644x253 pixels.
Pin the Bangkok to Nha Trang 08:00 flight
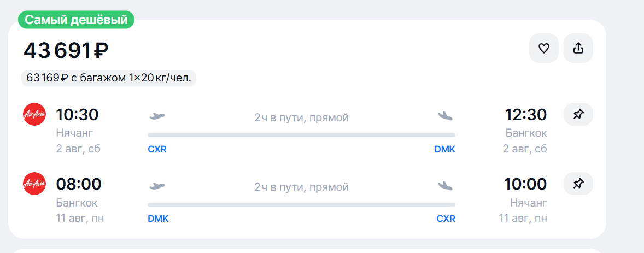pos(578,184)
